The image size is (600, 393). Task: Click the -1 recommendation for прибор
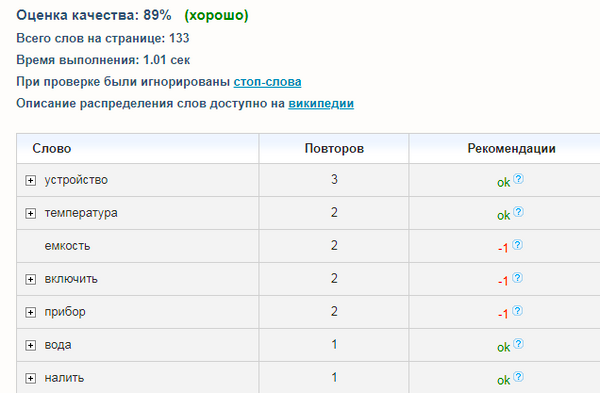click(503, 314)
